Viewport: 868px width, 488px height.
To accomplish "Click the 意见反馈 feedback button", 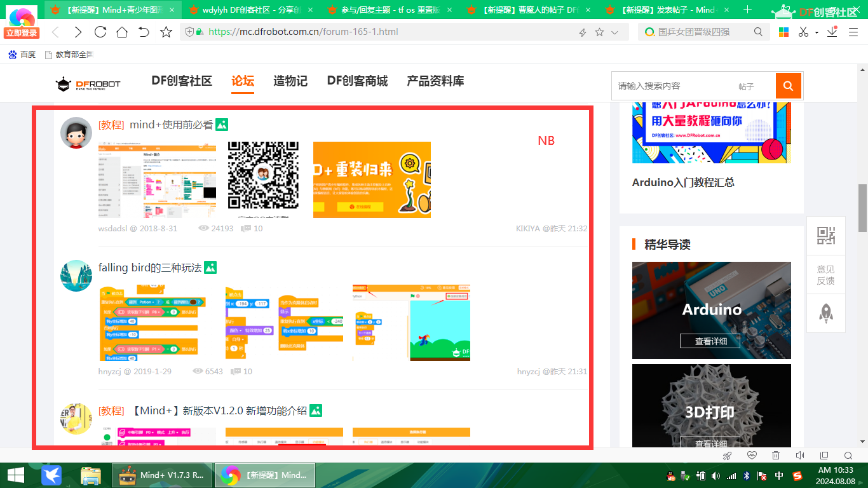I will [825, 275].
